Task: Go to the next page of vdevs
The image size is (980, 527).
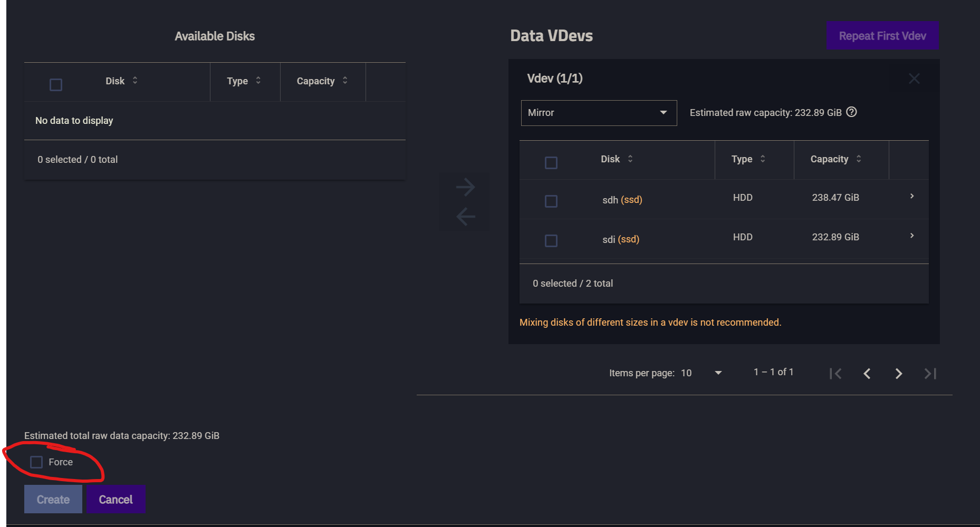Action: coord(899,374)
